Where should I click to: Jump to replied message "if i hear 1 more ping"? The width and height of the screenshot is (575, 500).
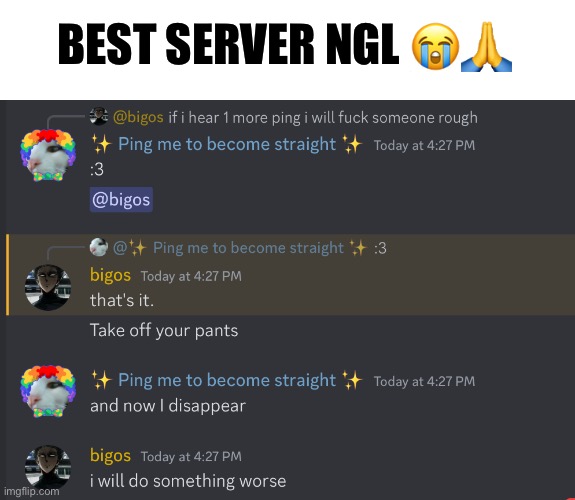click(x=323, y=118)
